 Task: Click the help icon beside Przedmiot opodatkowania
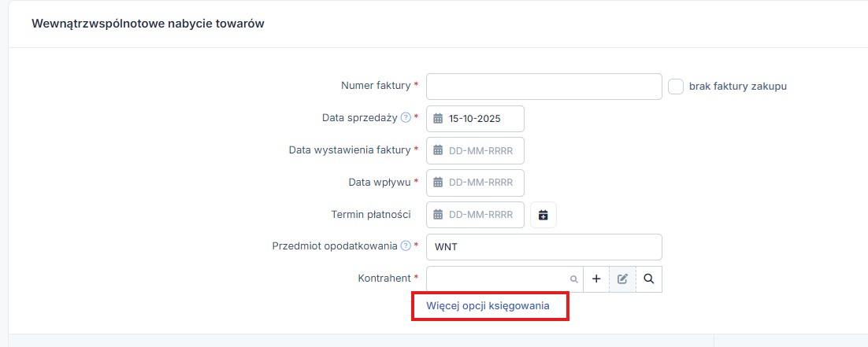click(406, 245)
